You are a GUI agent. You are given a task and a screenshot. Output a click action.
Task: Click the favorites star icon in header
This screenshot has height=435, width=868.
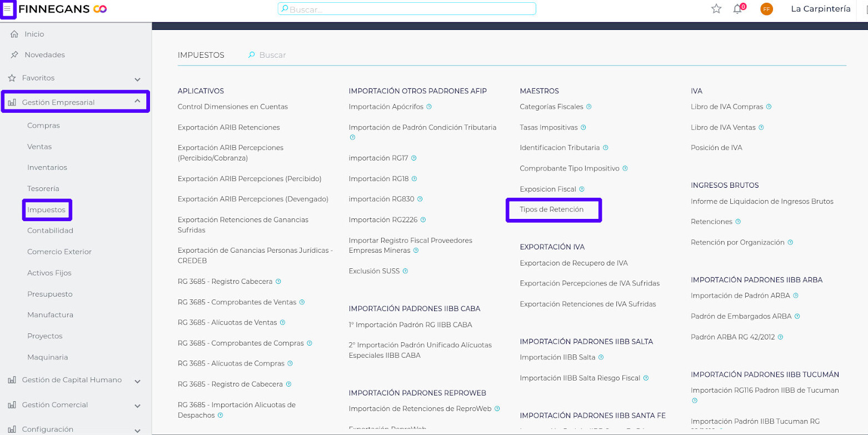(x=716, y=9)
